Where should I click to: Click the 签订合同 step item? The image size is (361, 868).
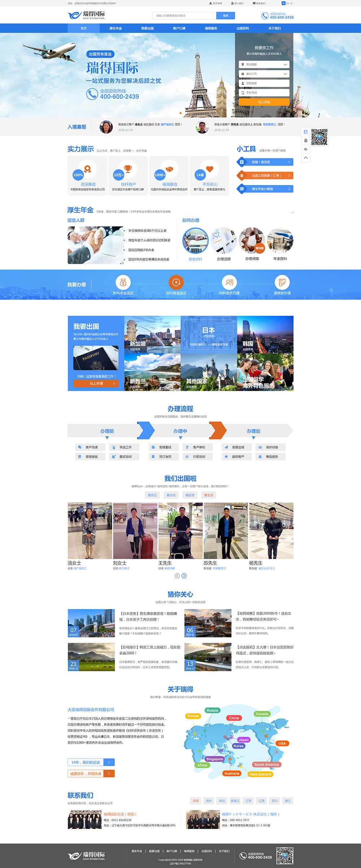[x=164, y=456]
